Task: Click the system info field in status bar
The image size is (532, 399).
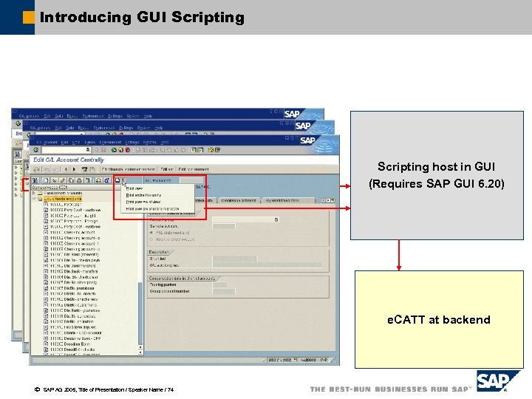Action: pyautogui.click(x=282, y=360)
